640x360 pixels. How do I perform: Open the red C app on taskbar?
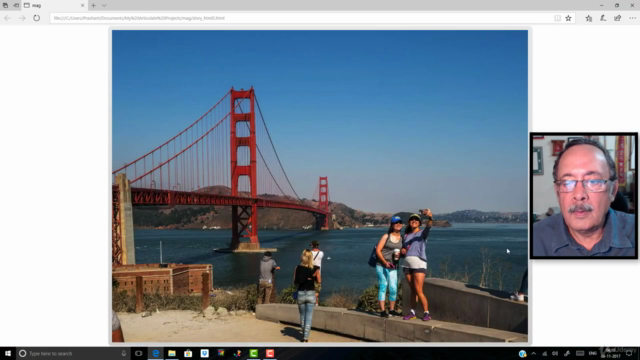270,353
